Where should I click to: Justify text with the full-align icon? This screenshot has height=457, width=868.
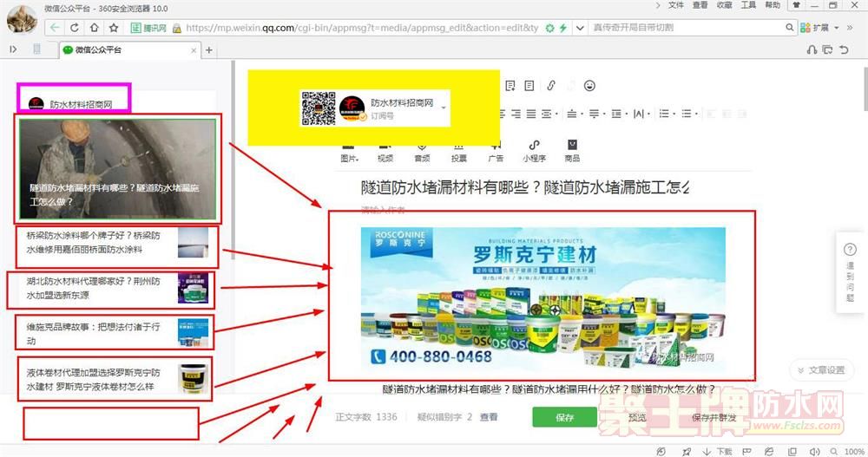click(531, 114)
